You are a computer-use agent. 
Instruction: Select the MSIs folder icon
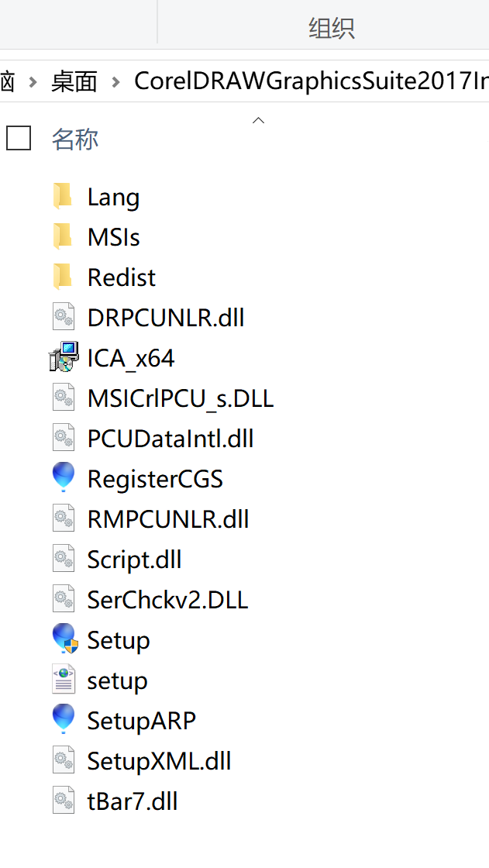(x=63, y=237)
